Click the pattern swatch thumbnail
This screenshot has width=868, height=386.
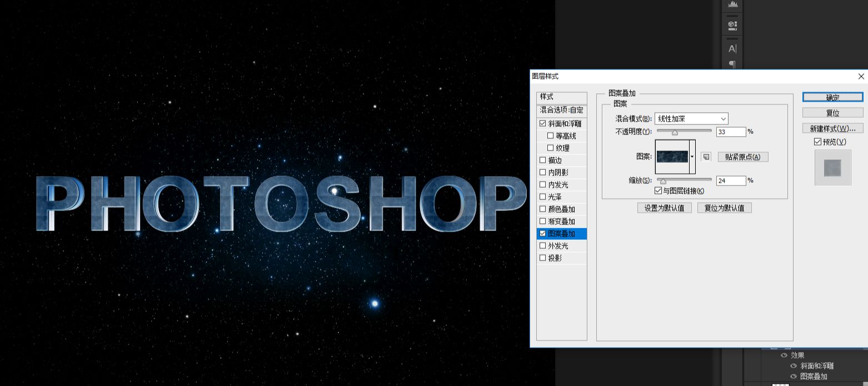pos(672,157)
